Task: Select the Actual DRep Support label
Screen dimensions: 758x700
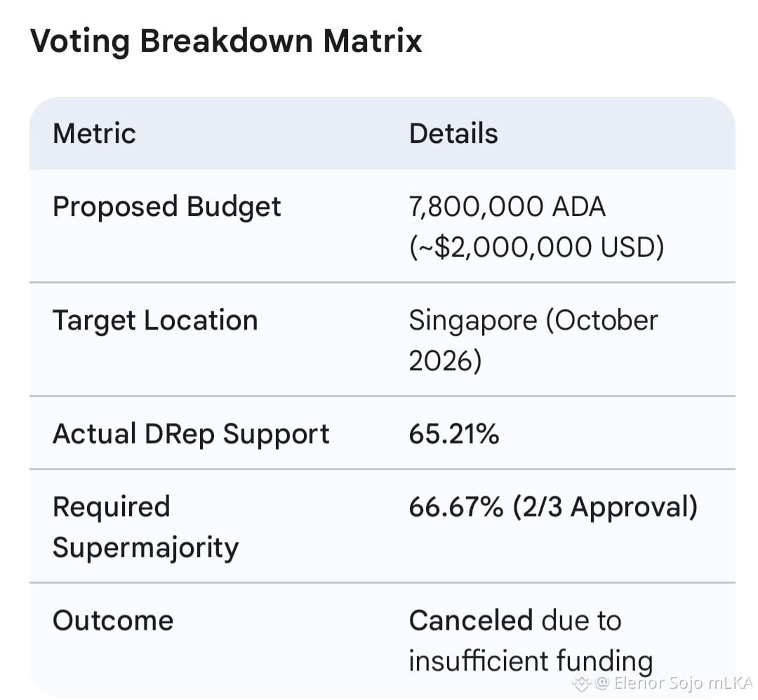Action: click(191, 434)
